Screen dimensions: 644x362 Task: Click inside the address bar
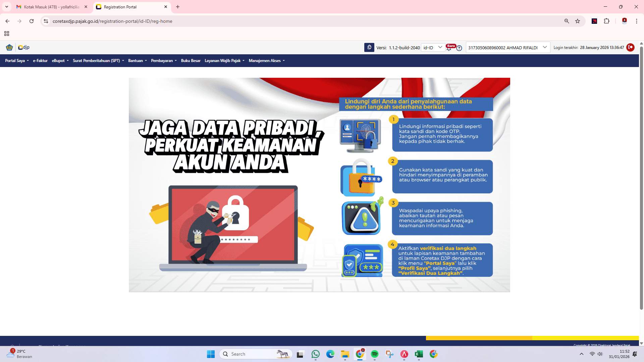134,21
